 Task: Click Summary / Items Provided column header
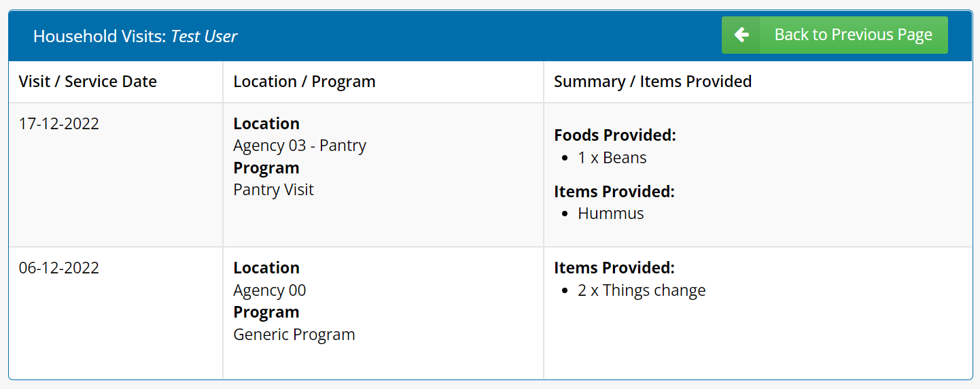652,82
